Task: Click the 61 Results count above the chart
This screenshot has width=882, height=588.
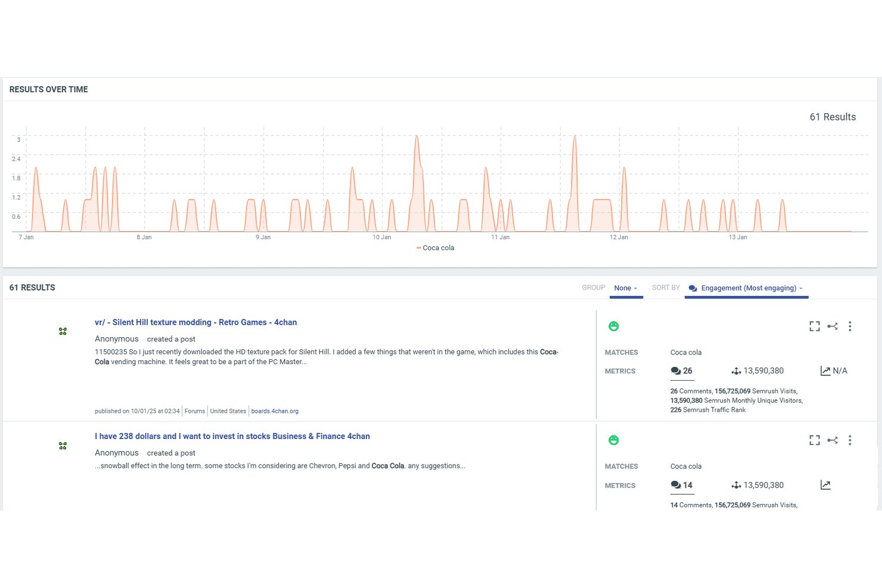Action: (833, 117)
